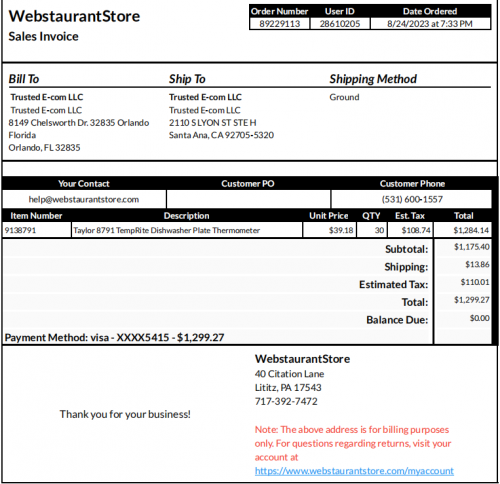
Task: Select store phone 717-392-7472
Action: 286,401
